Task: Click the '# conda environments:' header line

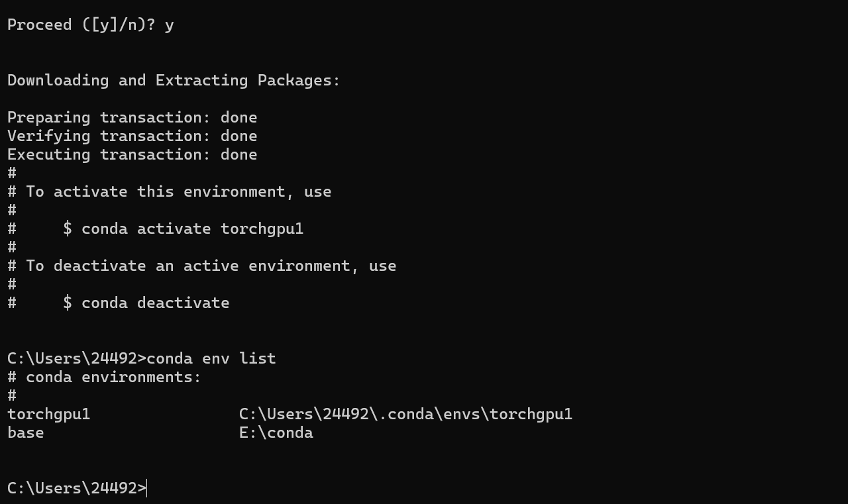Action: (x=104, y=377)
